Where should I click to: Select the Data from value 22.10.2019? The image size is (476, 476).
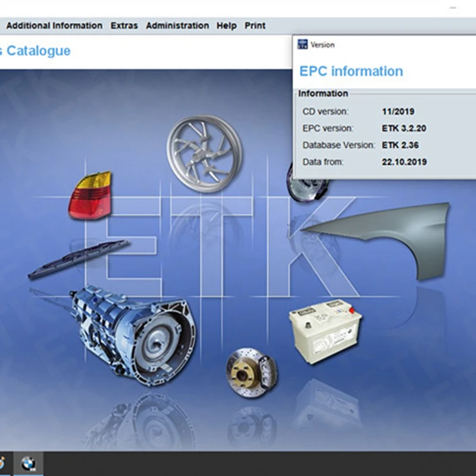tap(404, 162)
